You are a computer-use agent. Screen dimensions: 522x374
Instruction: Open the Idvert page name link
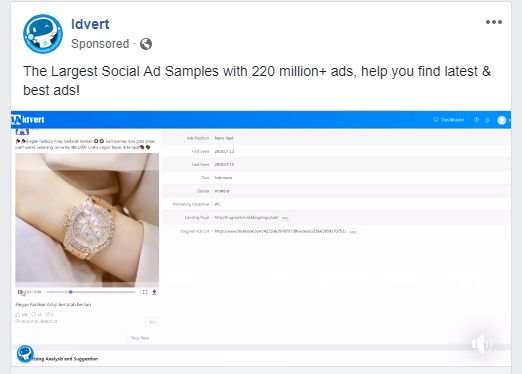point(90,24)
